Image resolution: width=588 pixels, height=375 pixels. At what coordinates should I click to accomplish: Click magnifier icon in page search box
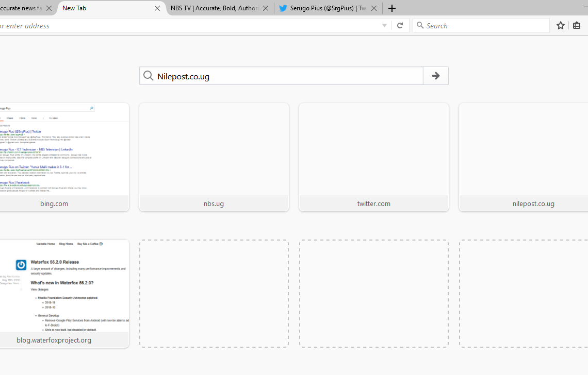pos(149,76)
